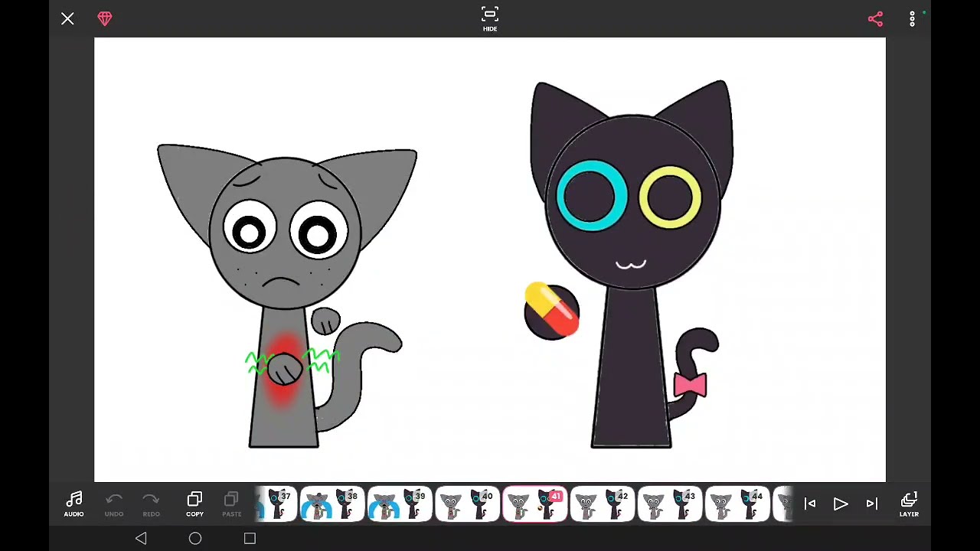
Task: Undo the last action
Action: (x=113, y=504)
